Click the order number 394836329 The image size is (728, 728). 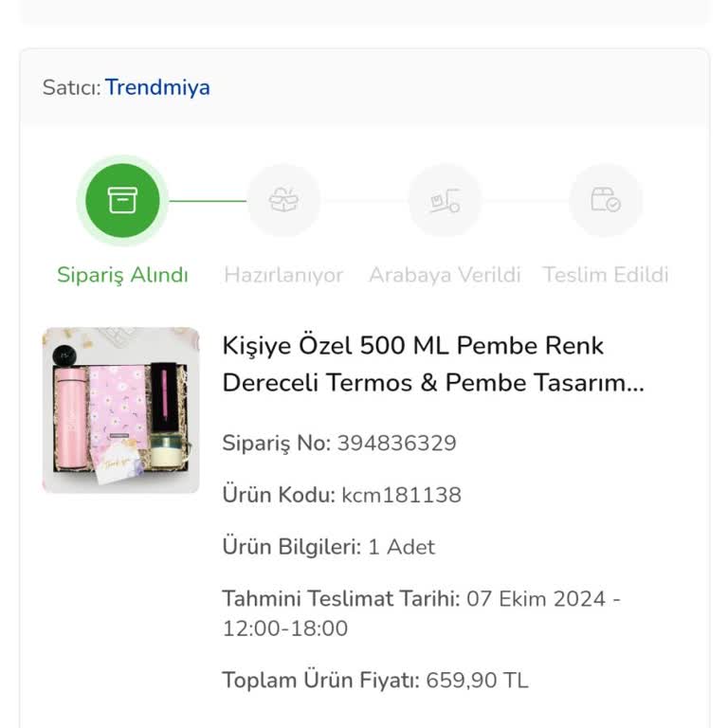coord(396,443)
